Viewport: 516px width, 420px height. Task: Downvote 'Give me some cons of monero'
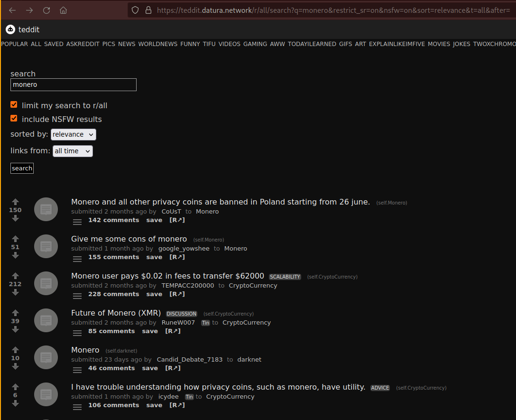pos(15,255)
